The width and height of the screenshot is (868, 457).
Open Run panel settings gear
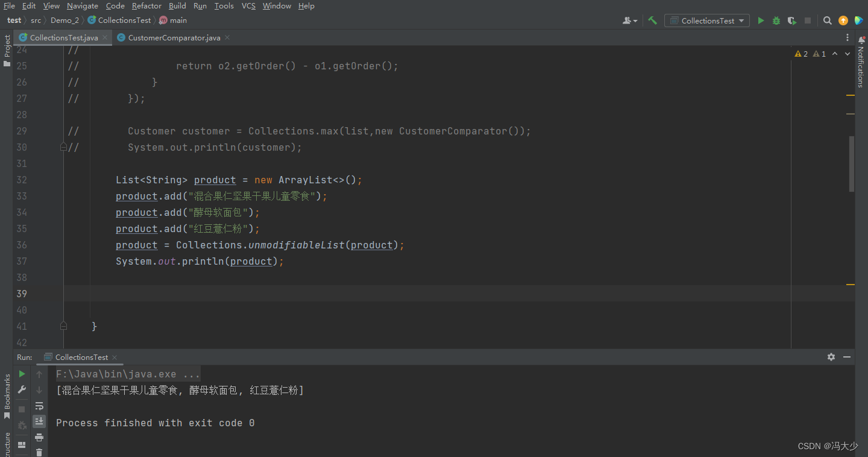831,357
